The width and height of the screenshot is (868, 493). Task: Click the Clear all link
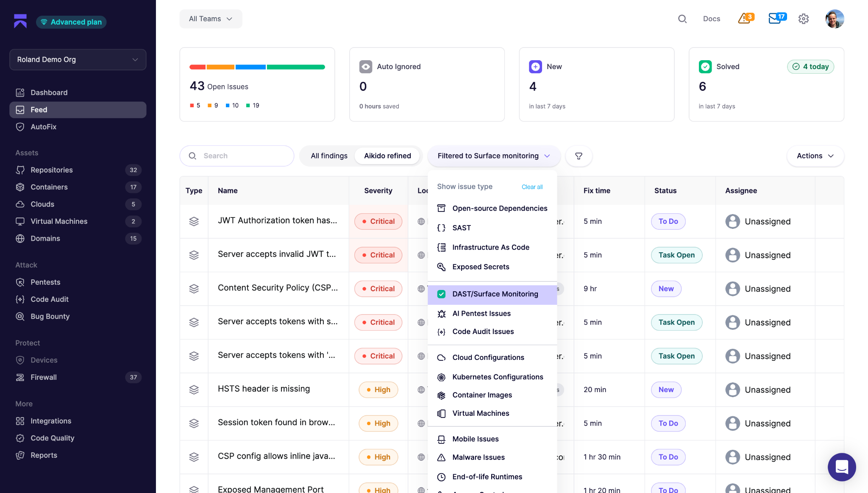532,187
